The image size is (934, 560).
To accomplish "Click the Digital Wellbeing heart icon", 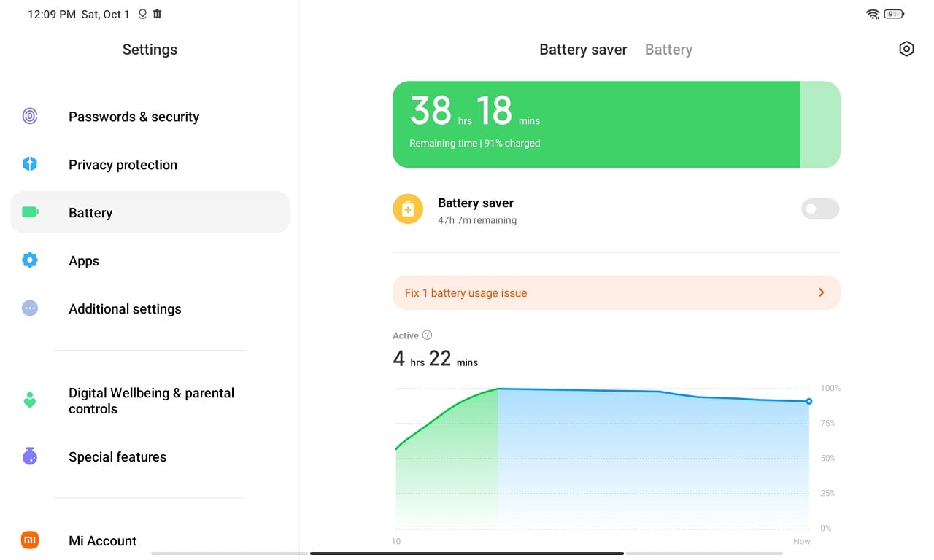I will pos(29,400).
